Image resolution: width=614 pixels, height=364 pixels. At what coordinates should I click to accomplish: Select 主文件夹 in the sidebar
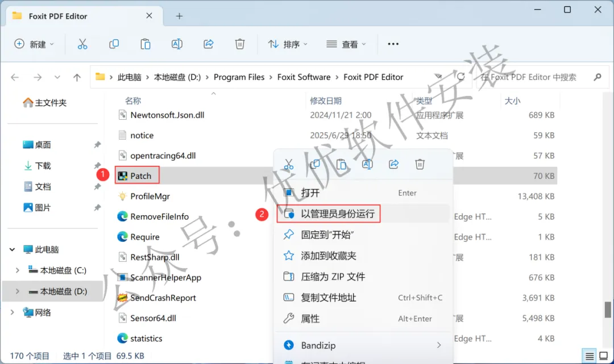(x=45, y=103)
